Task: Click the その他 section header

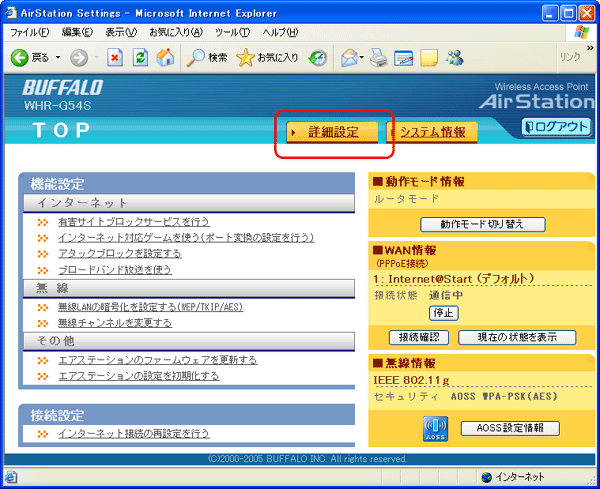Action: point(189,341)
